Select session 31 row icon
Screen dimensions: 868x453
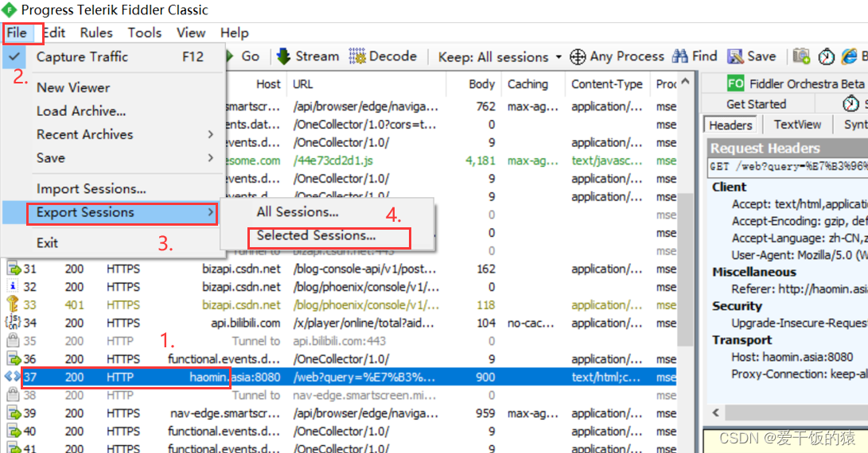(14, 269)
